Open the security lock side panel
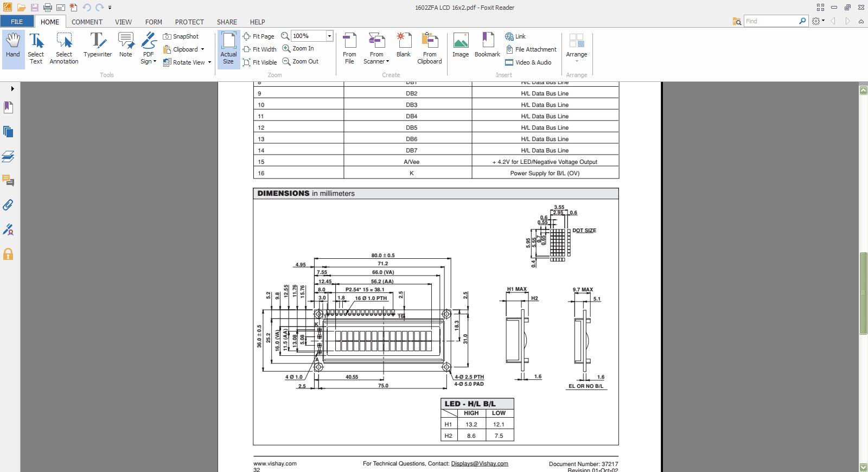 click(x=8, y=254)
